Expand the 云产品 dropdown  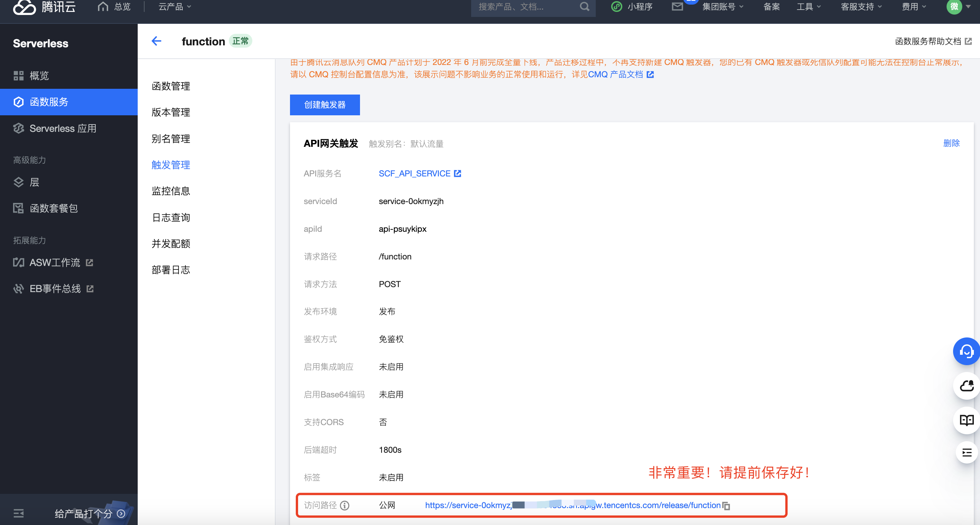point(175,7)
